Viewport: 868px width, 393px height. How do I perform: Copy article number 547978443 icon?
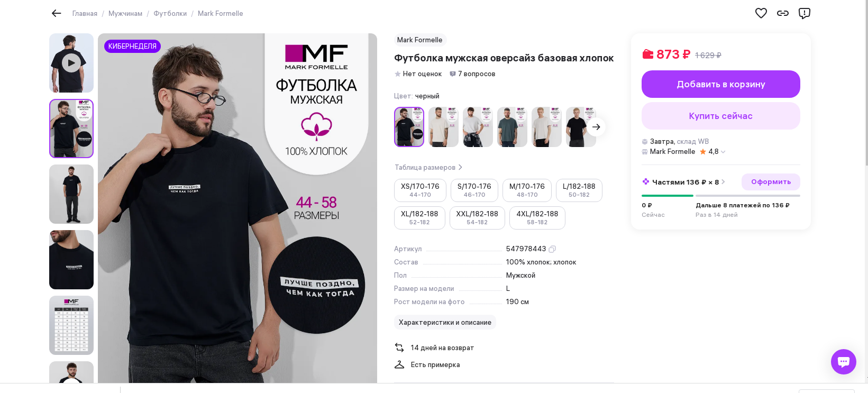tap(552, 249)
